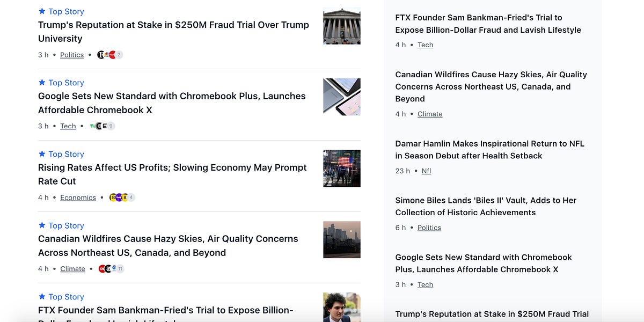Image resolution: width=644 pixels, height=322 pixels.
Task: Click the Engadget source icon under the Chromebook story
Action: tap(105, 126)
